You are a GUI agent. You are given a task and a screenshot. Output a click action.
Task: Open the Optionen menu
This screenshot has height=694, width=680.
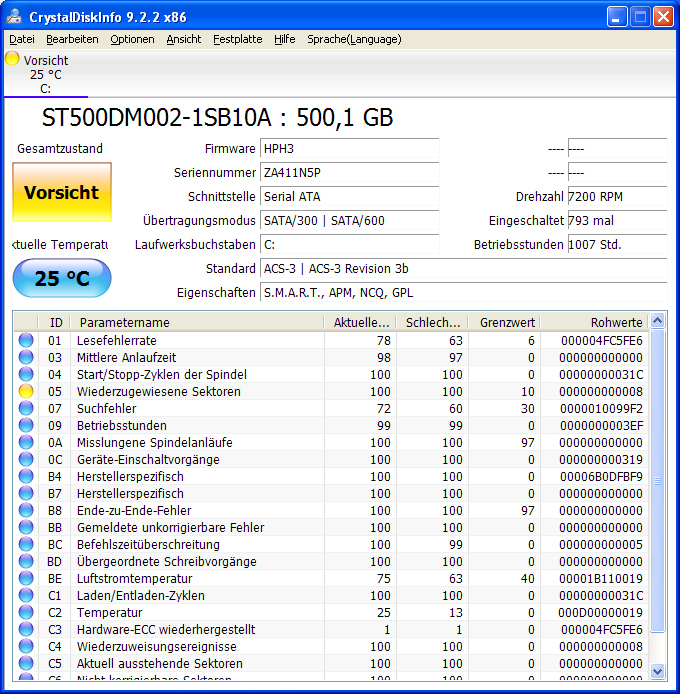(132, 39)
